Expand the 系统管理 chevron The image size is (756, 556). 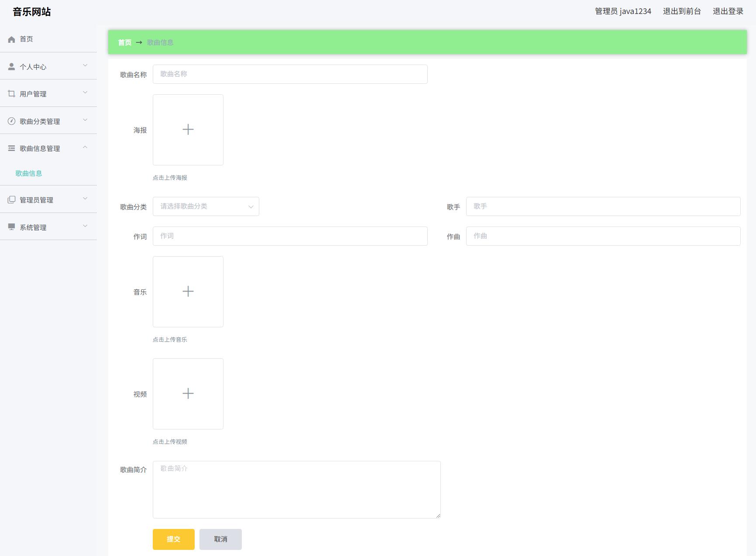(x=85, y=226)
